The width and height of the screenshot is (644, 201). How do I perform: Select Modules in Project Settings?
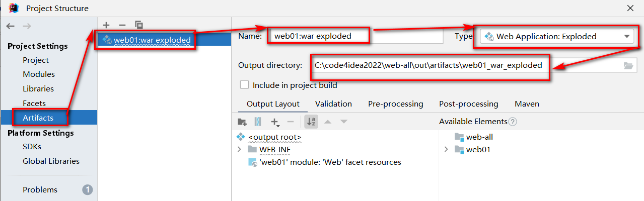coord(39,74)
